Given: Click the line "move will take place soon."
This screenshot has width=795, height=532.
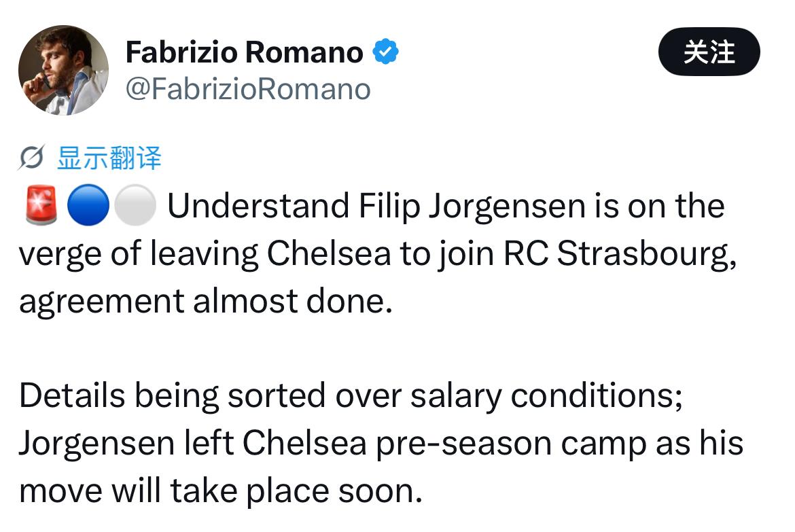Looking at the screenshot, I should (x=221, y=491).
